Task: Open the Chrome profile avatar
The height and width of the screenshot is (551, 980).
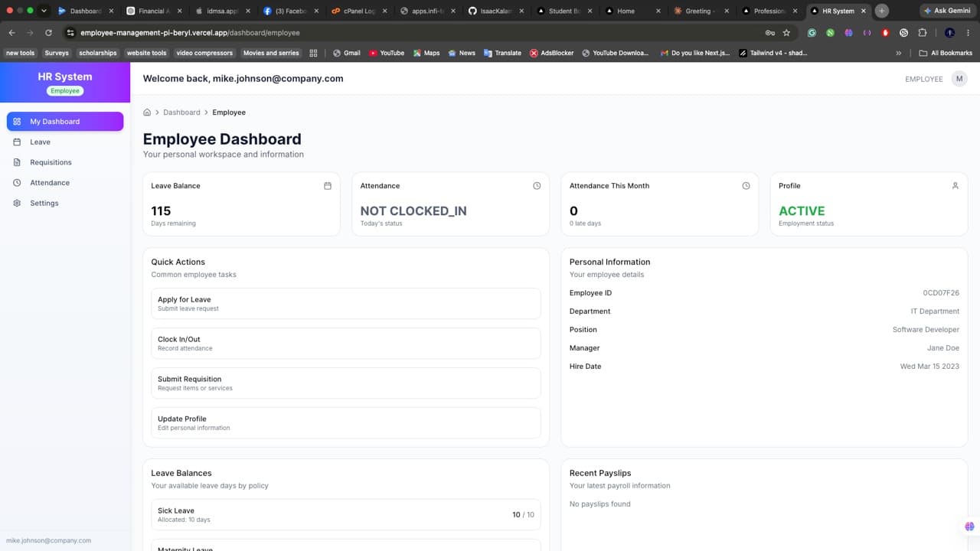Action: point(949,33)
